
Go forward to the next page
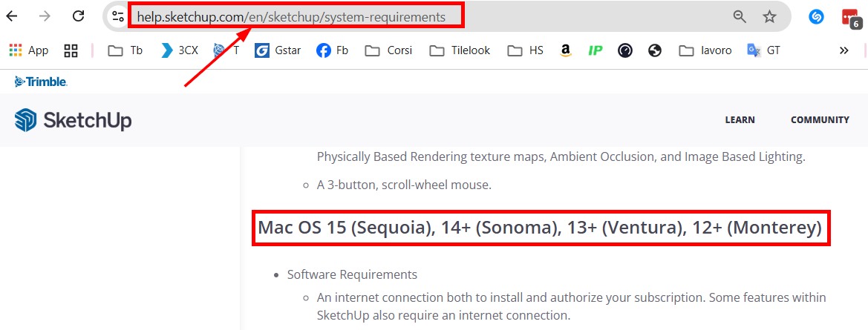pyautogui.click(x=45, y=16)
